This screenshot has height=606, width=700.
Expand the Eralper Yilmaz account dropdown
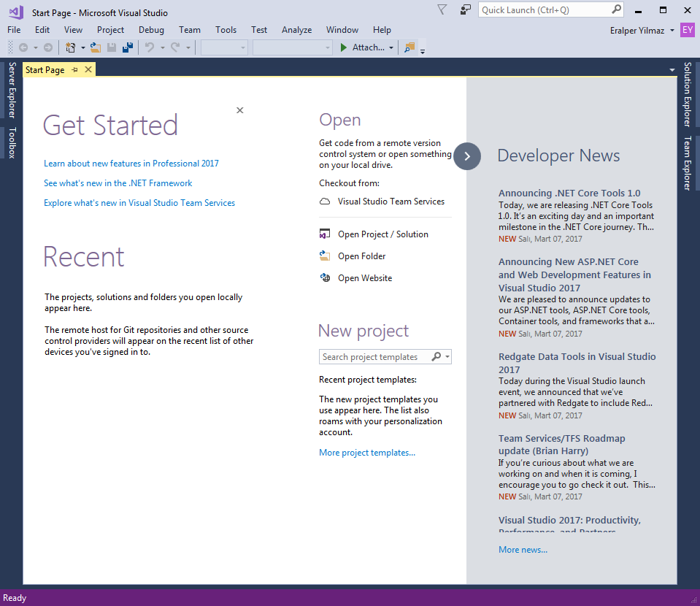tap(672, 31)
